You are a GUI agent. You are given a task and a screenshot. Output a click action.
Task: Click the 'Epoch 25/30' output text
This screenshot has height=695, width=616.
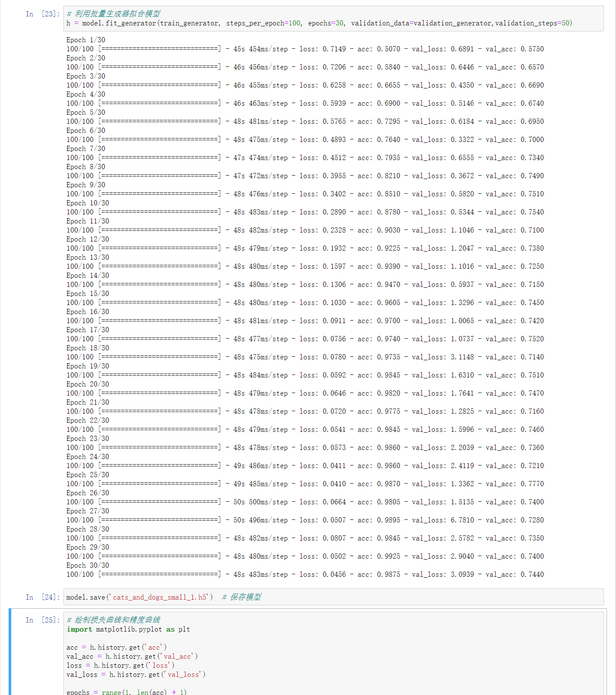point(88,475)
